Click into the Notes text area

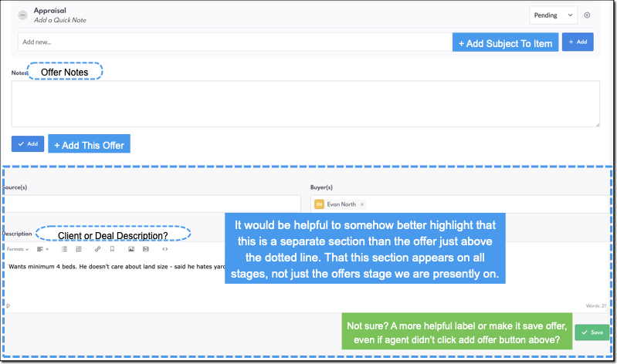pyautogui.click(x=305, y=104)
